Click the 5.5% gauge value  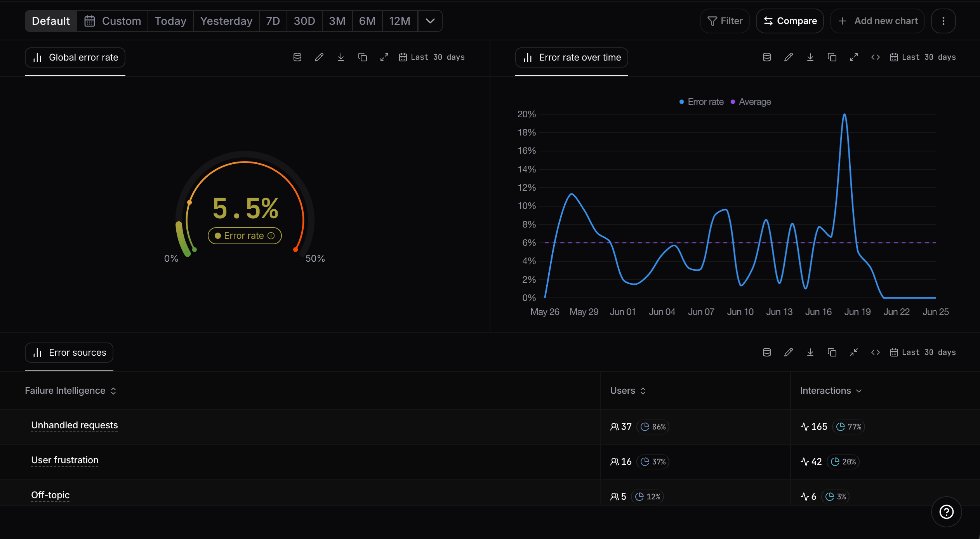click(245, 209)
